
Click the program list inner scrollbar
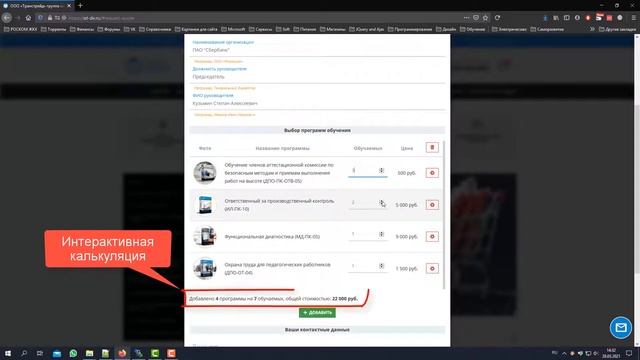(x=444, y=215)
